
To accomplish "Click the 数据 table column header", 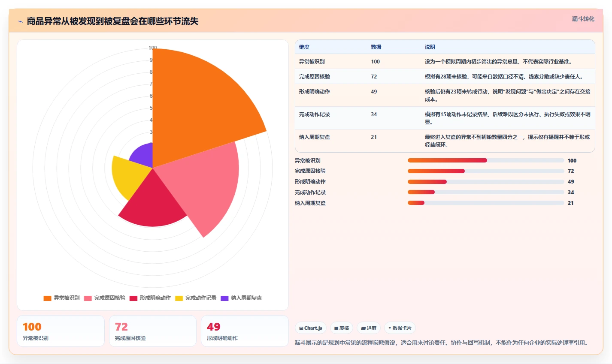I will [376, 47].
